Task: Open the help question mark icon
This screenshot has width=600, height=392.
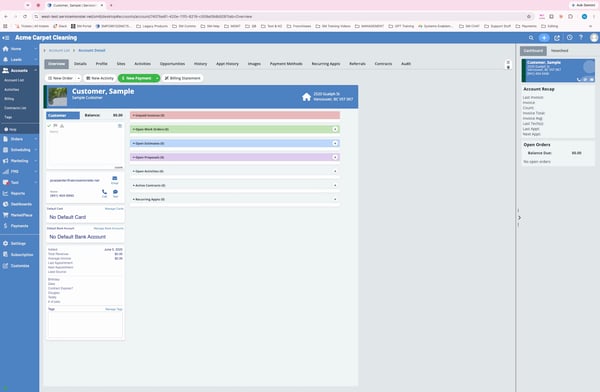Action: tap(581, 38)
